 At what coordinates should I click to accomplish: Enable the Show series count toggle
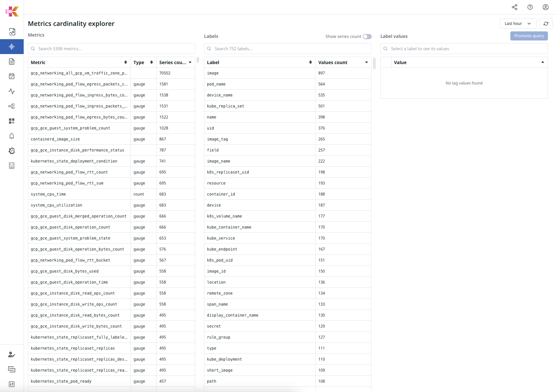(x=367, y=37)
